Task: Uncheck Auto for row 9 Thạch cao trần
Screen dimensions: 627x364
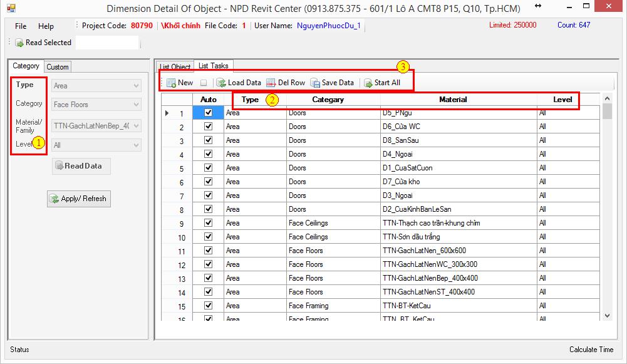Action: pos(209,223)
